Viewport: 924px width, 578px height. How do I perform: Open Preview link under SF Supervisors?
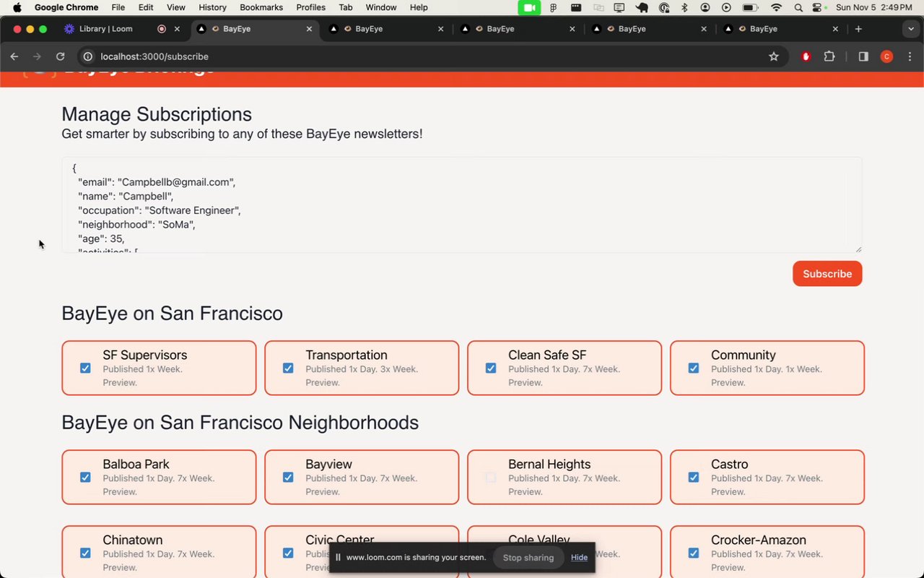click(120, 382)
